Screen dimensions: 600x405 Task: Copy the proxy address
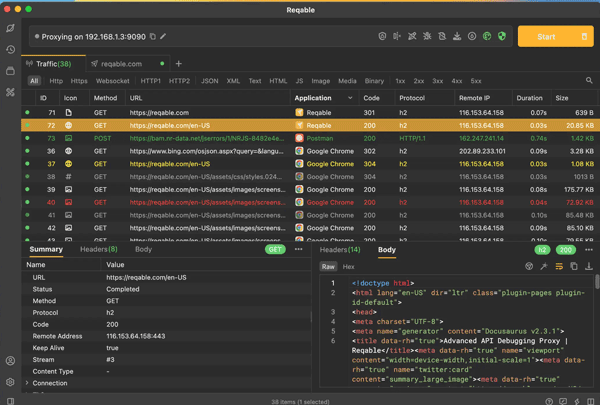pyautogui.click(x=153, y=37)
